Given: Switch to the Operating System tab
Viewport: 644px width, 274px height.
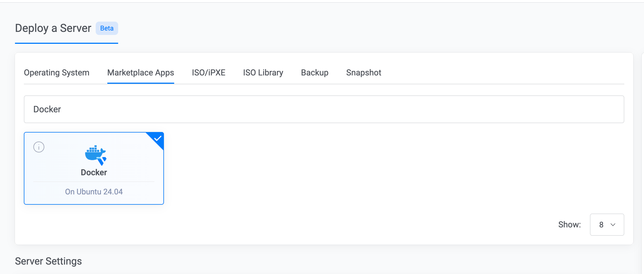Looking at the screenshot, I should coord(57,73).
